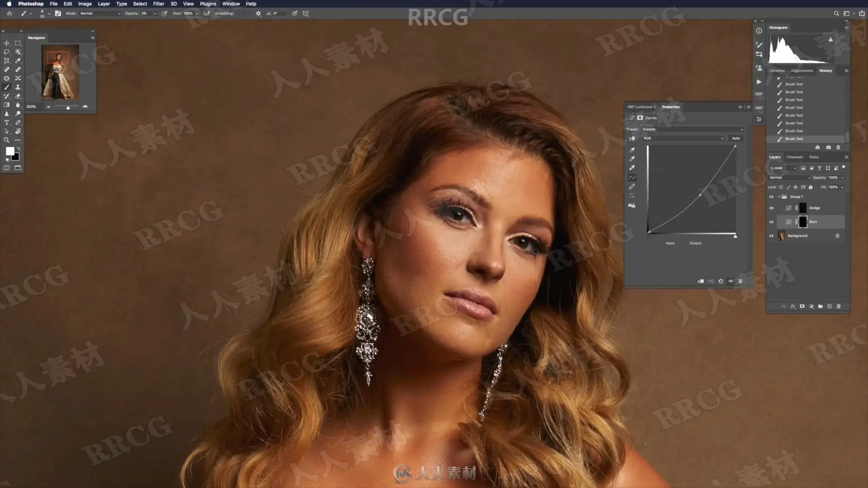Create new snapshot in History panel

pyautogui.click(x=828, y=147)
